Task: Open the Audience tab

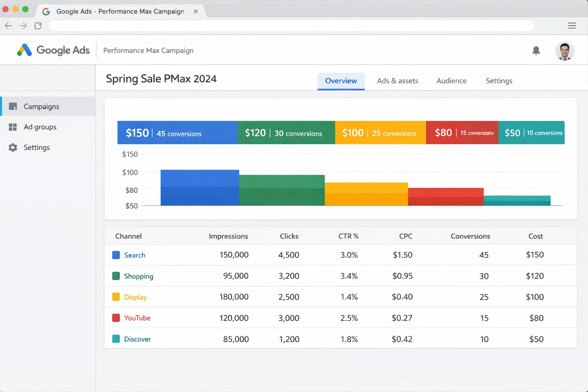Action: point(451,81)
